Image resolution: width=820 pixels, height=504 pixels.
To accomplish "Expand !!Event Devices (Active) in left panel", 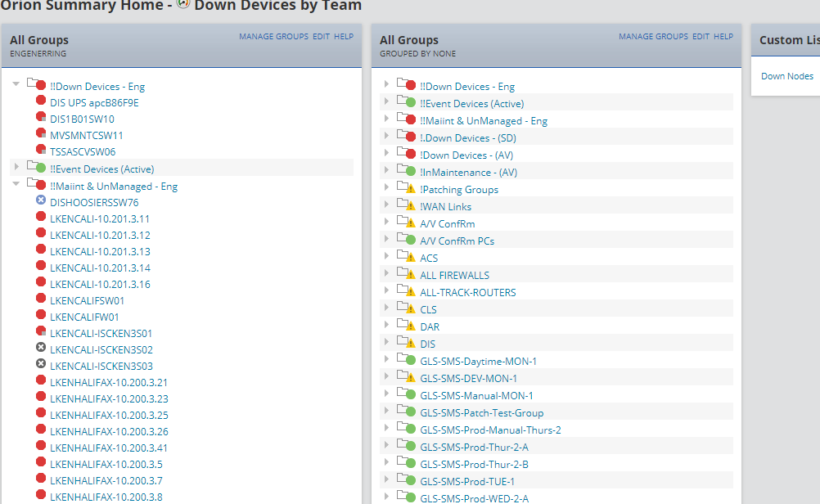I will coord(16,166).
